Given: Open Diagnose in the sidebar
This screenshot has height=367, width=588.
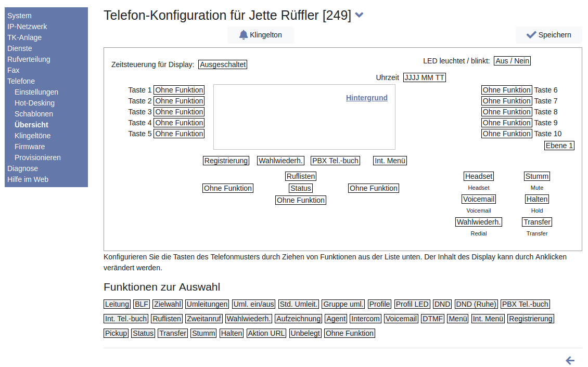Looking at the screenshot, I should click(22, 168).
